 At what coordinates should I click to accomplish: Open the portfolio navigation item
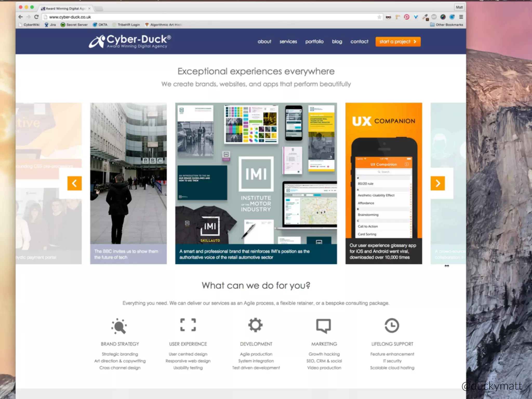click(x=314, y=42)
